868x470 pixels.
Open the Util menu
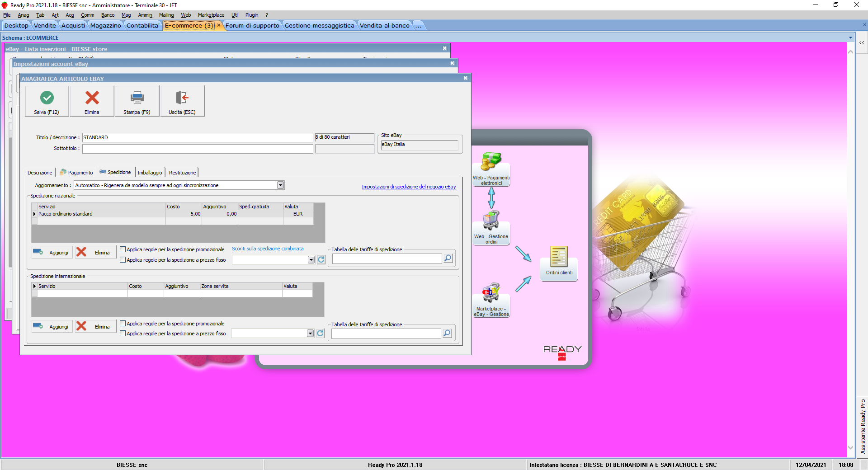(235, 15)
